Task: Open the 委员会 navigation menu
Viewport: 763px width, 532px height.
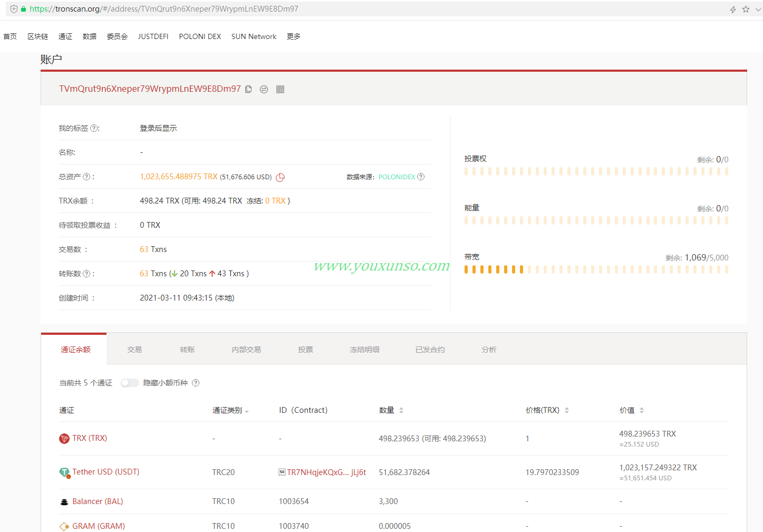Action: click(117, 36)
